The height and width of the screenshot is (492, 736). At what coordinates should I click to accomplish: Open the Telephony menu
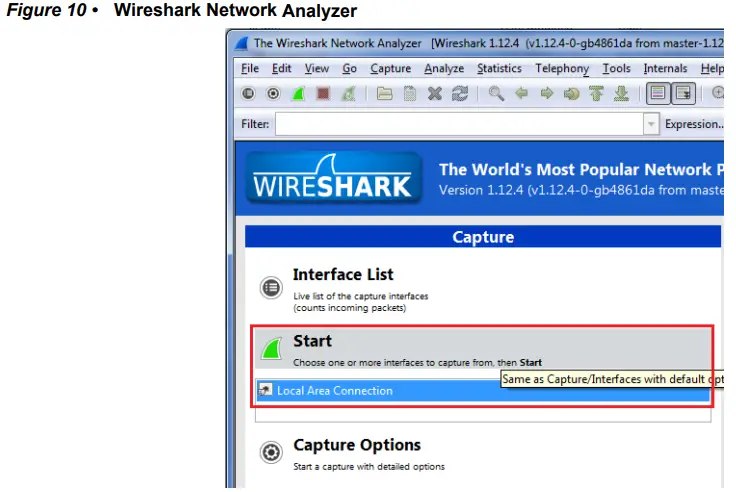pyautogui.click(x=562, y=69)
